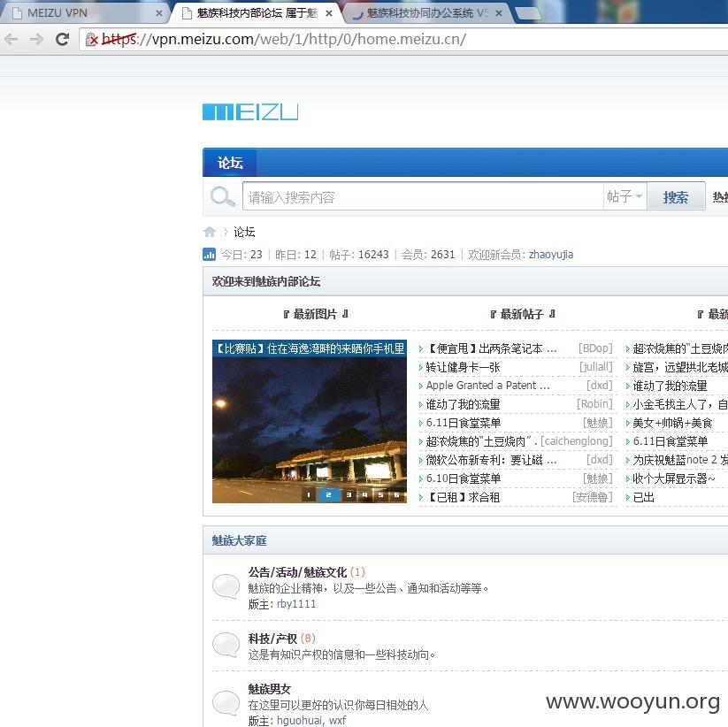Go back using browser back arrow
The image size is (728, 727).
[11, 40]
